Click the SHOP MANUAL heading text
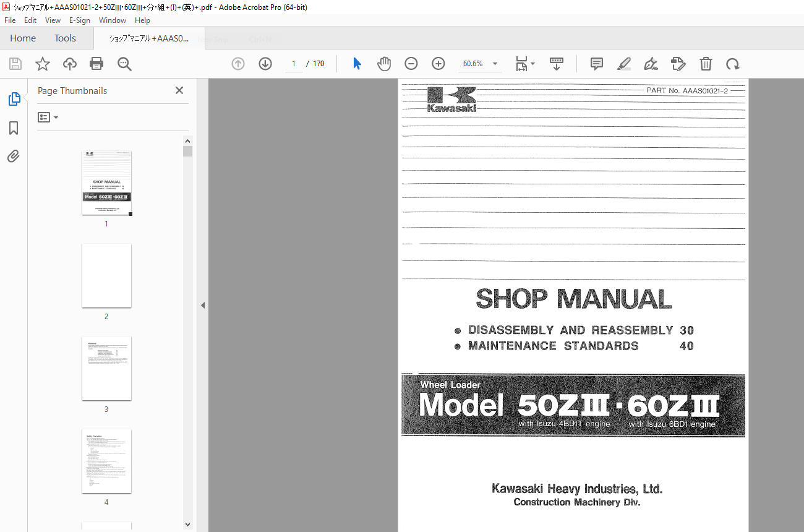 574,299
